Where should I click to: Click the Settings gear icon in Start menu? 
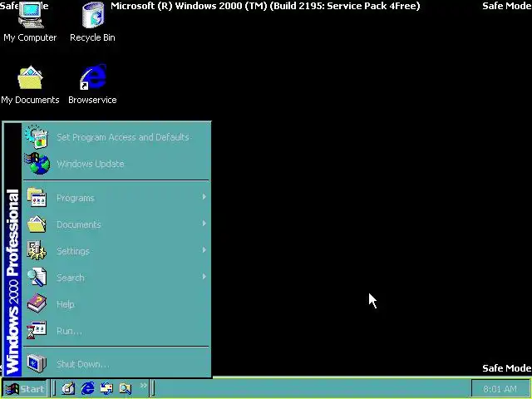pyautogui.click(x=37, y=250)
